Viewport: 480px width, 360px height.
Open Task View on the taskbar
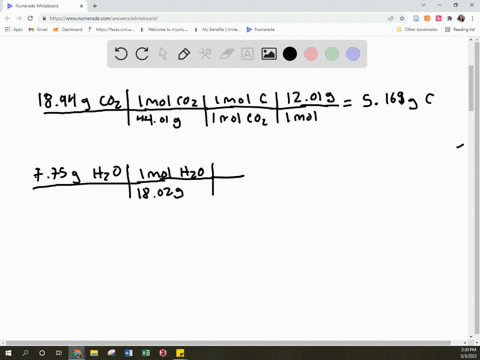pos(59,353)
